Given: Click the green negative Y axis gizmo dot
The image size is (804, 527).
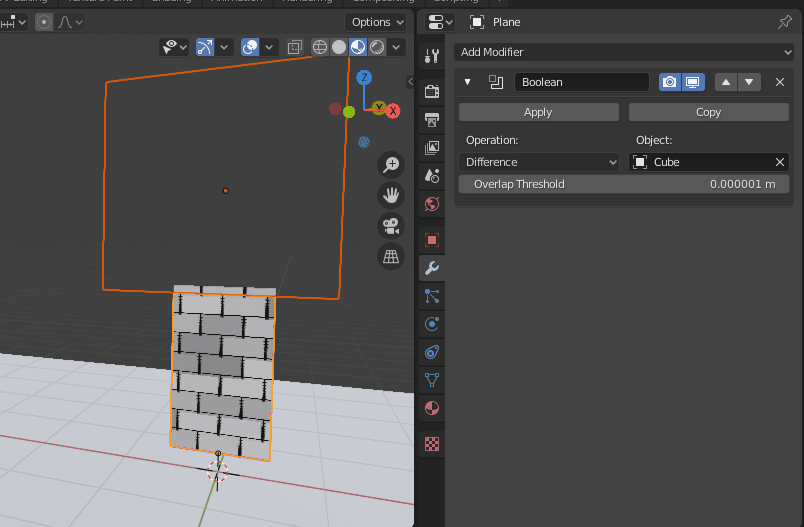Looking at the screenshot, I should (349, 112).
